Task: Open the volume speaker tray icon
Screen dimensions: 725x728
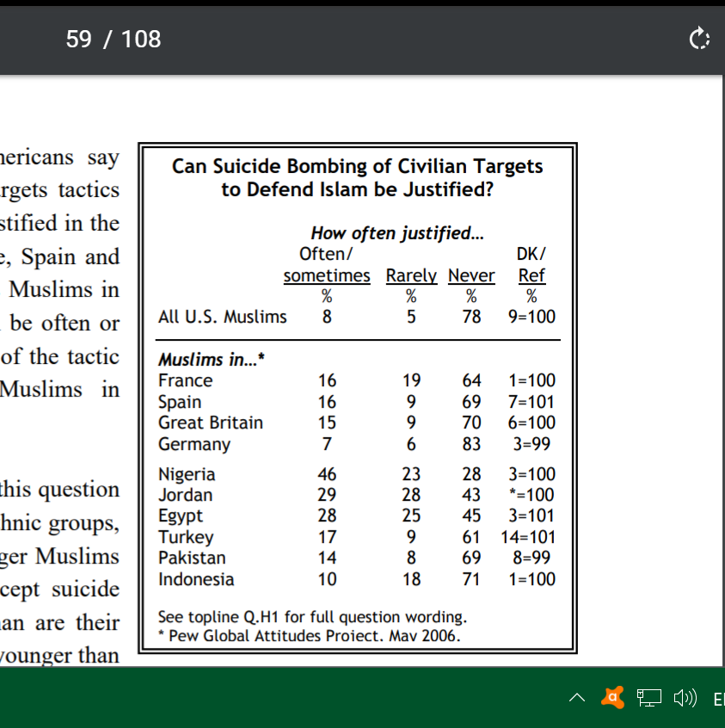Action: [685, 698]
